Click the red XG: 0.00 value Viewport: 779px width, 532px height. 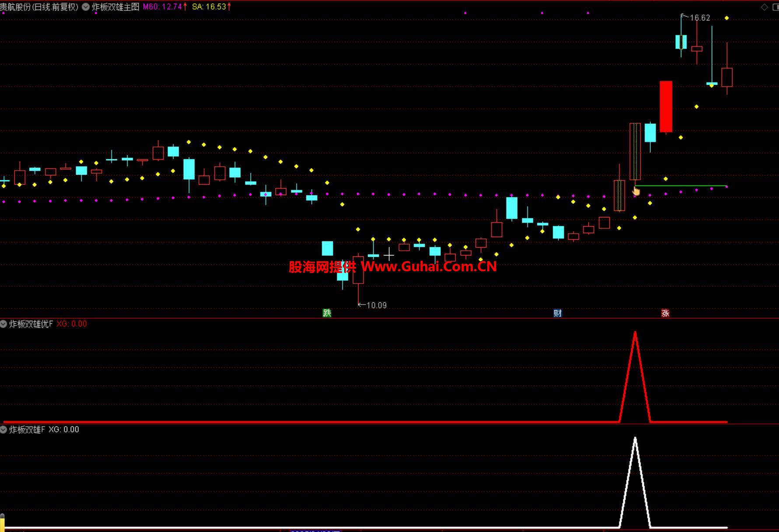(x=72, y=324)
